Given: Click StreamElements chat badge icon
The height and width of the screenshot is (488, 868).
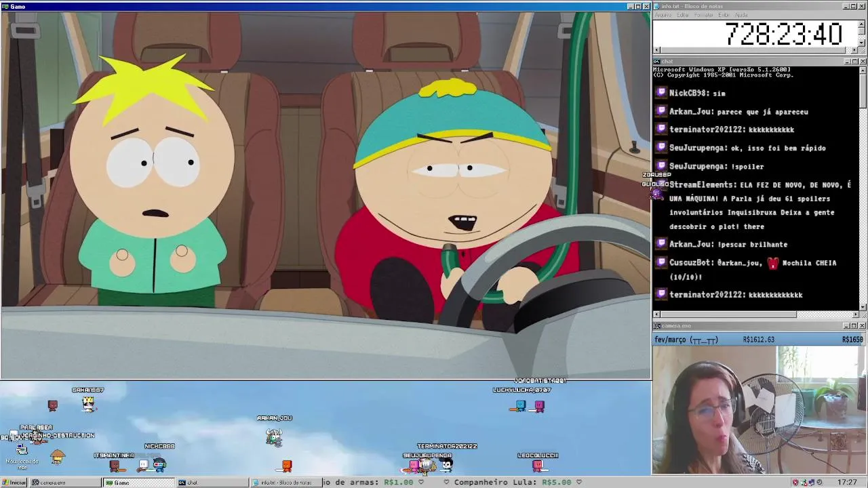Looking at the screenshot, I should pos(661,184).
